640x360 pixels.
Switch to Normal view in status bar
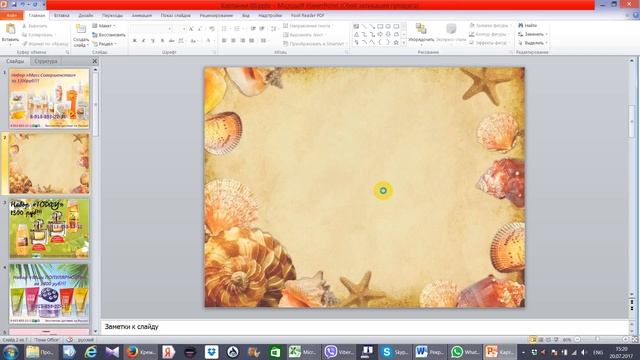[x=533, y=340]
